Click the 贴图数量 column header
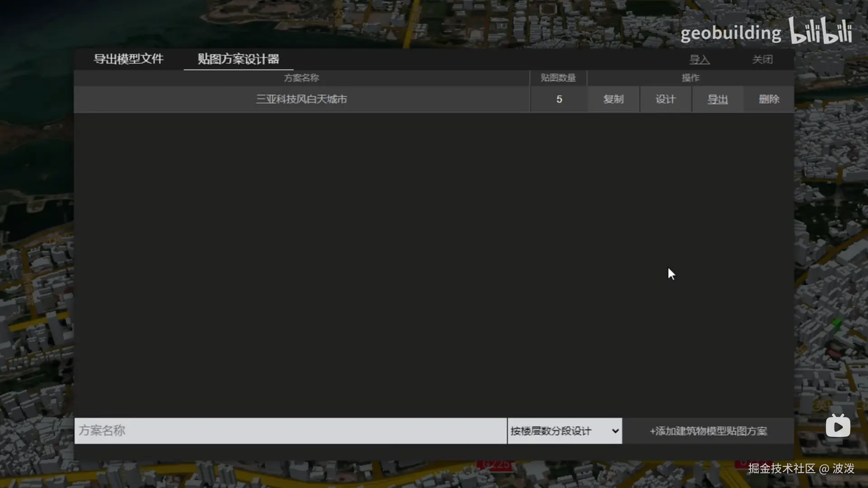This screenshot has height=488, width=868. (x=558, y=78)
